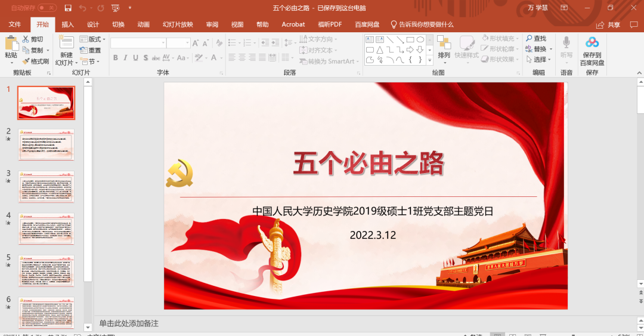Image resolution: width=644 pixels, height=336 pixels.
Task: Toggle Strikethrough formatting
Action: [156, 57]
